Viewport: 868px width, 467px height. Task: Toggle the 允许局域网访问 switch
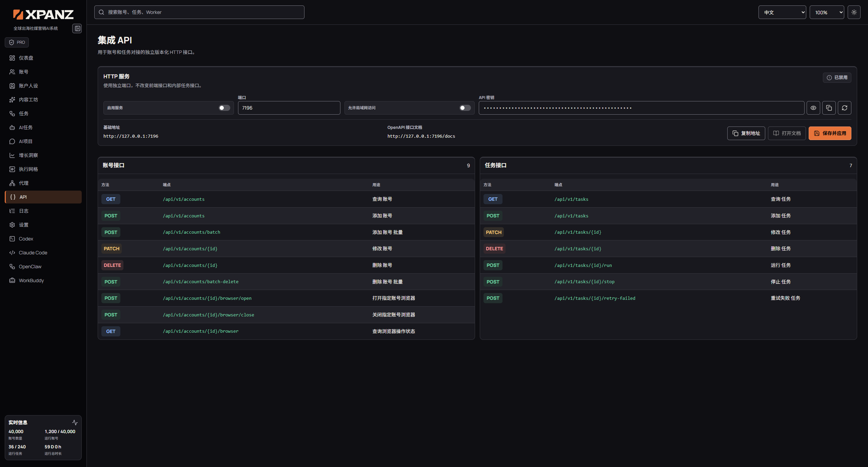click(x=465, y=108)
